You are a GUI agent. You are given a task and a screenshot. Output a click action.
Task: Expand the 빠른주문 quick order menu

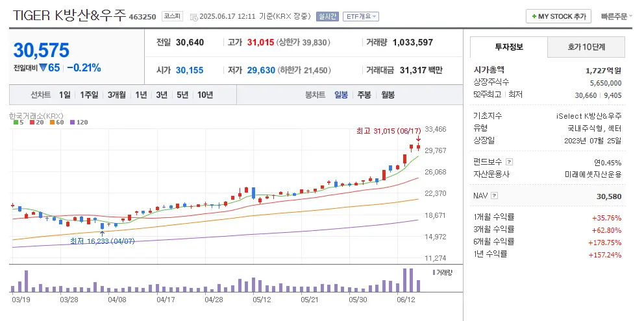[x=617, y=16]
